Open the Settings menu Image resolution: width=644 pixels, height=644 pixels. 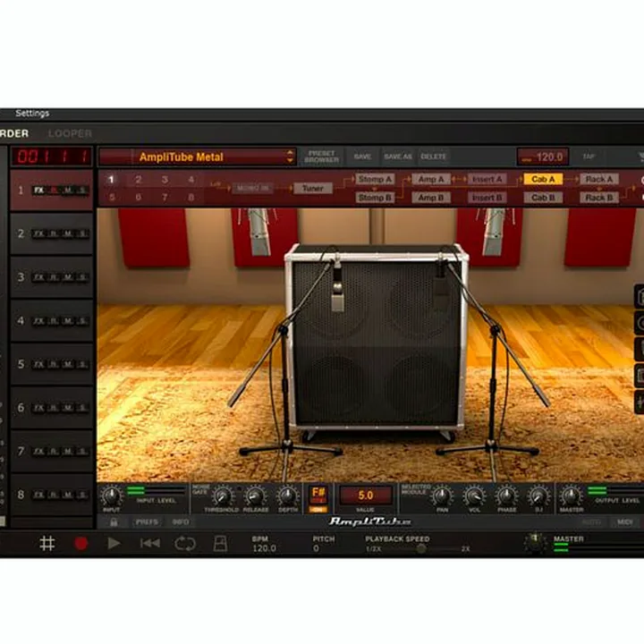(x=32, y=113)
